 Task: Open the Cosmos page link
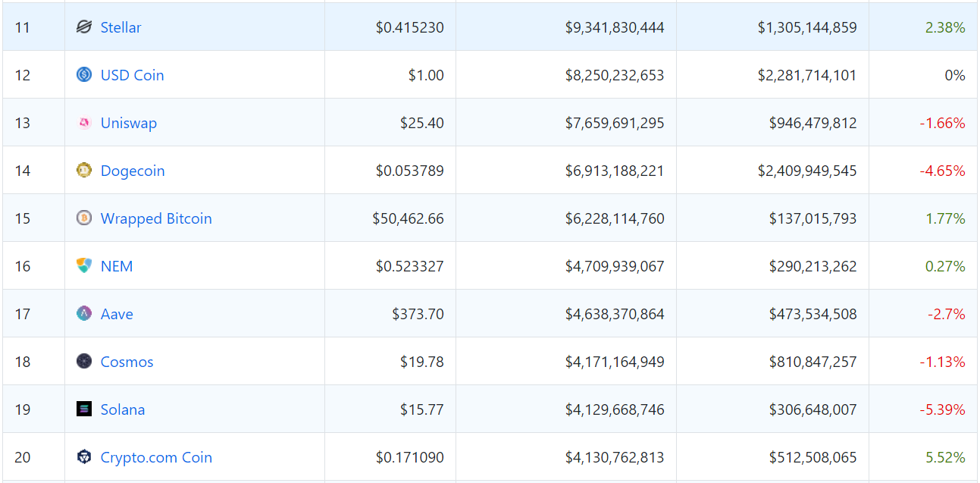[x=127, y=362]
